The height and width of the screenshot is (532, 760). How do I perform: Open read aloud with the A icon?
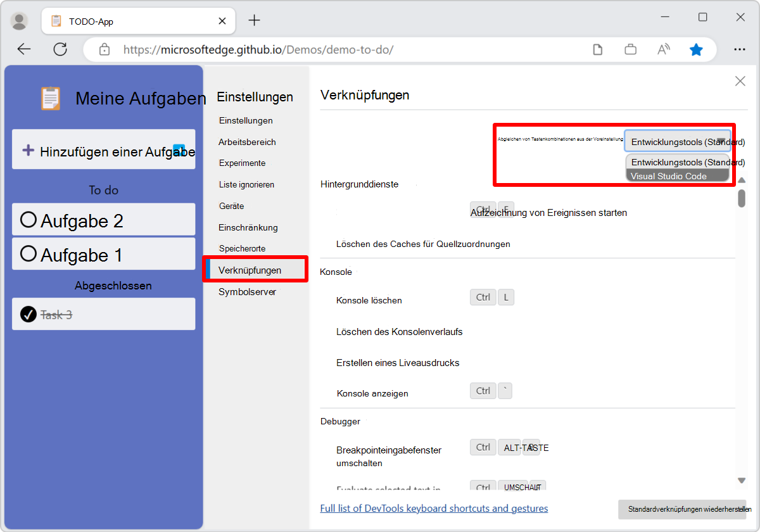point(663,49)
